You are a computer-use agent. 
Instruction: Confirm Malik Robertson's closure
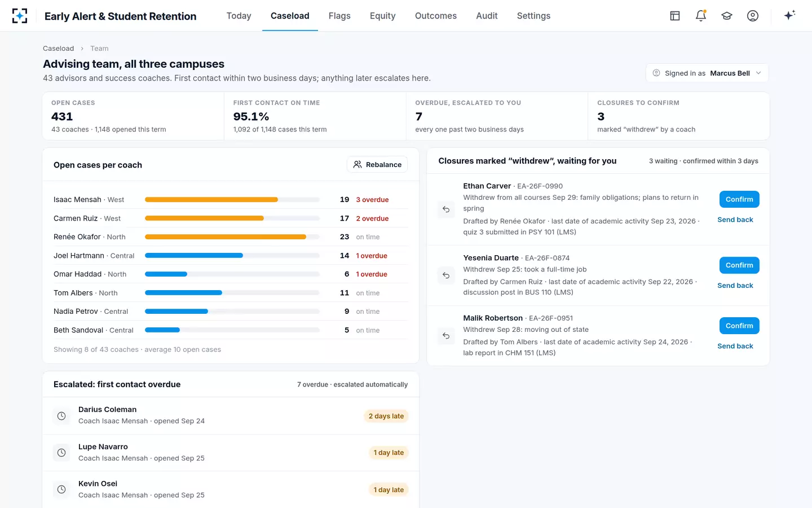739,326
